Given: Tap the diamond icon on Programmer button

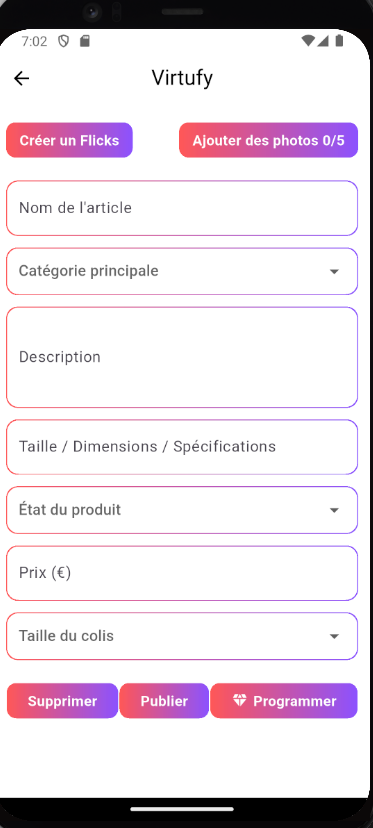Looking at the screenshot, I should pos(240,700).
